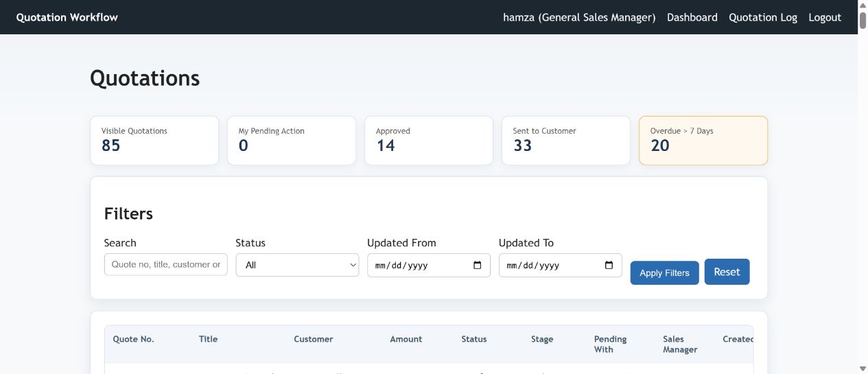This screenshot has height=374, width=868.
Task: Click the Title column header
Action: point(208,339)
